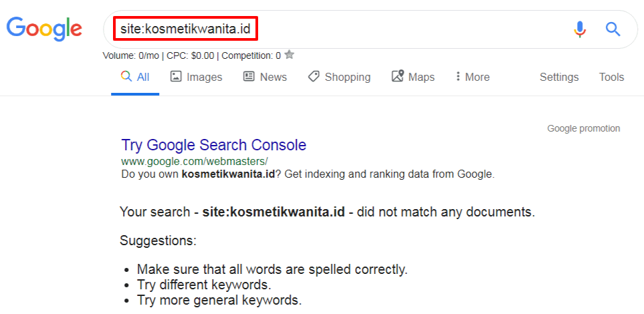Click the www.google.com/webmasters/ URL
The height and width of the screenshot is (314, 644).
(x=195, y=161)
